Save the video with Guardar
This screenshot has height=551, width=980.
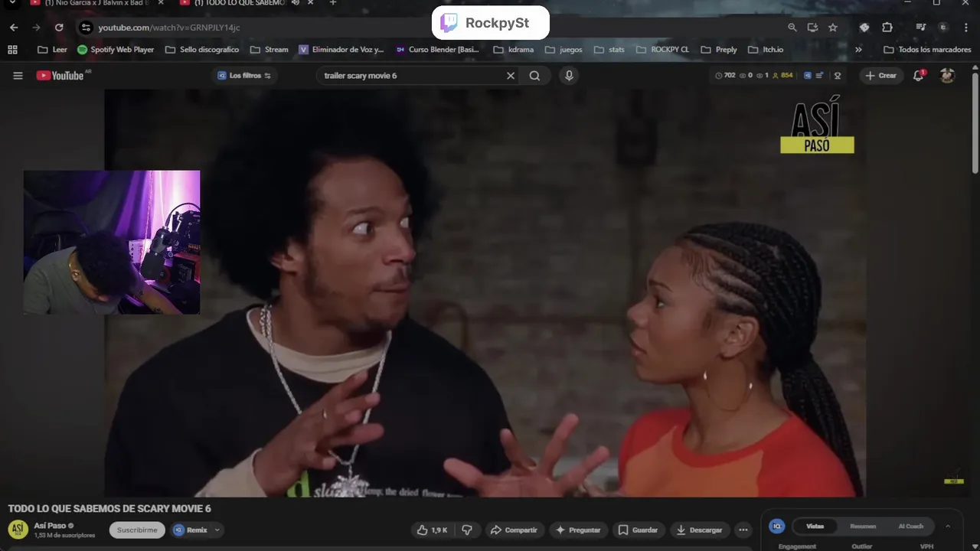[638, 530]
